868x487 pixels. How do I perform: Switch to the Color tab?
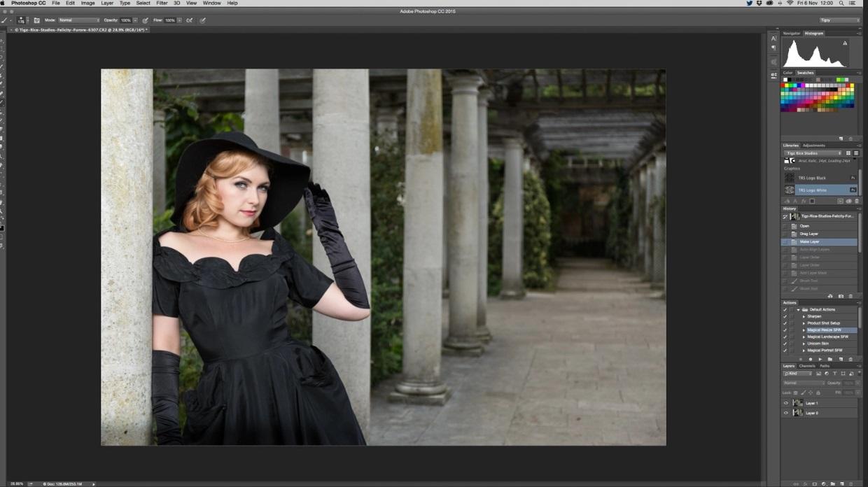pyautogui.click(x=787, y=73)
